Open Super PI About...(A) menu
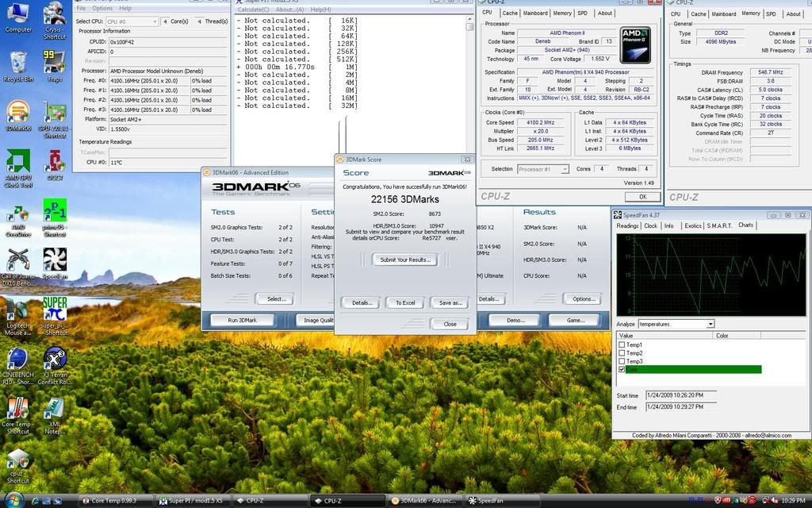Image resolution: width=812 pixels, height=508 pixels. [289, 10]
